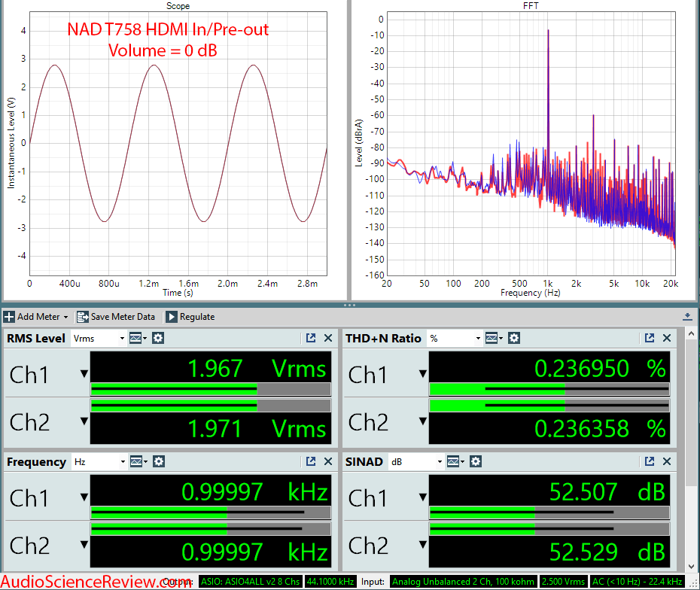
Task: Close the SINAD meter panel
Action: (x=667, y=461)
